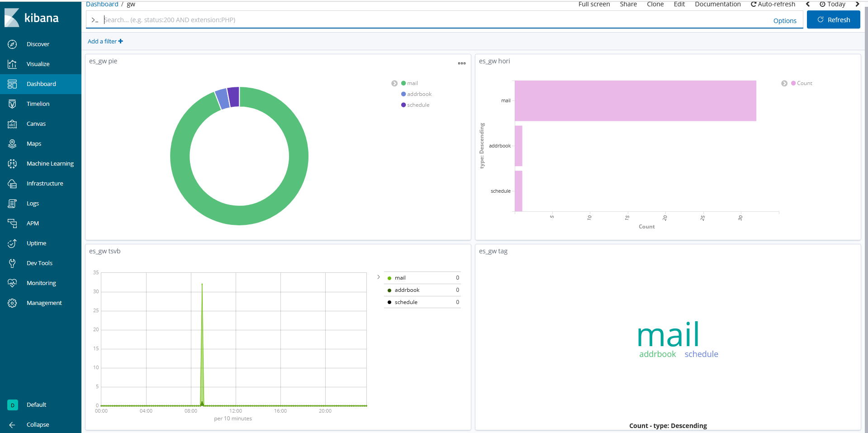This screenshot has width=868, height=433.
Task: Click schedule color dot in pie legend
Action: pos(403,105)
